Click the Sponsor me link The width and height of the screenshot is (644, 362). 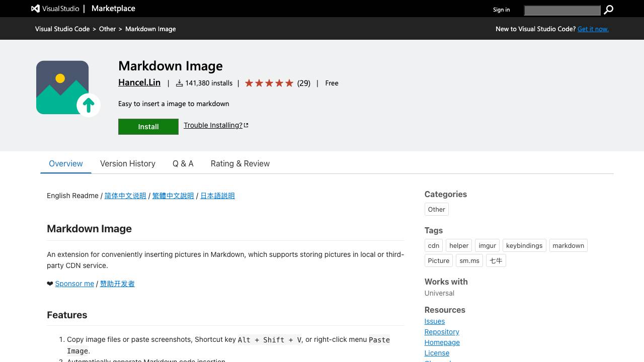[74, 284]
